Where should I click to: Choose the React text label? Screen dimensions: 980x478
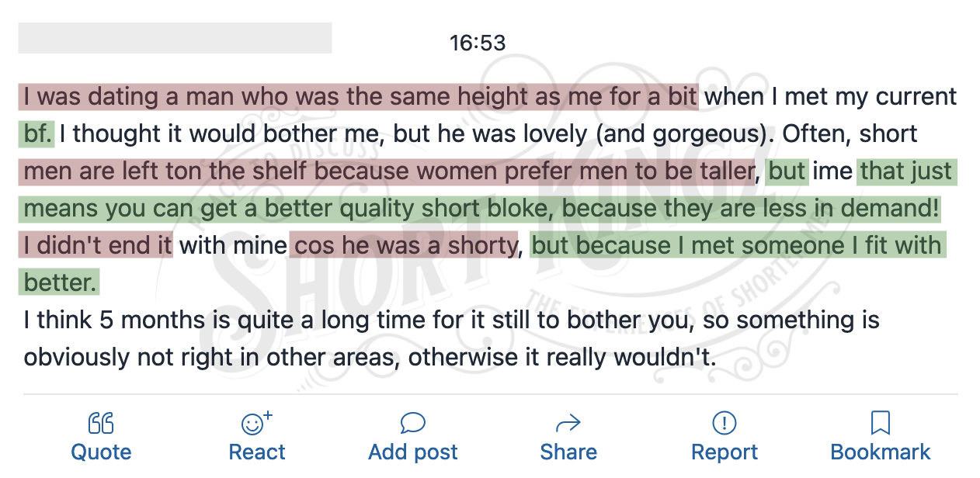257,452
